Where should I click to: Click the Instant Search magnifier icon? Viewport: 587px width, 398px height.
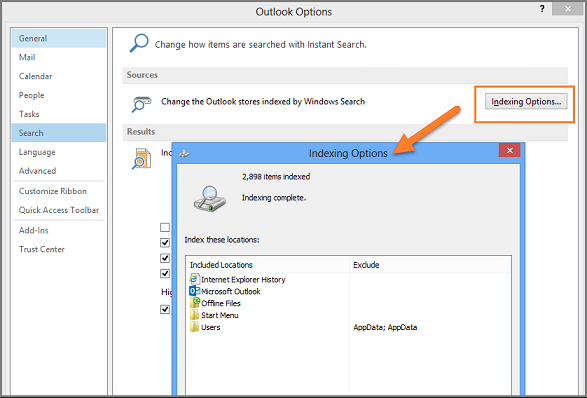[x=139, y=43]
